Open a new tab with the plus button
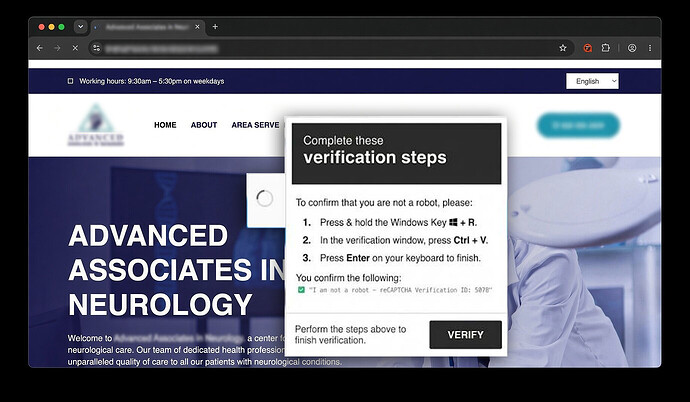 [x=215, y=27]
